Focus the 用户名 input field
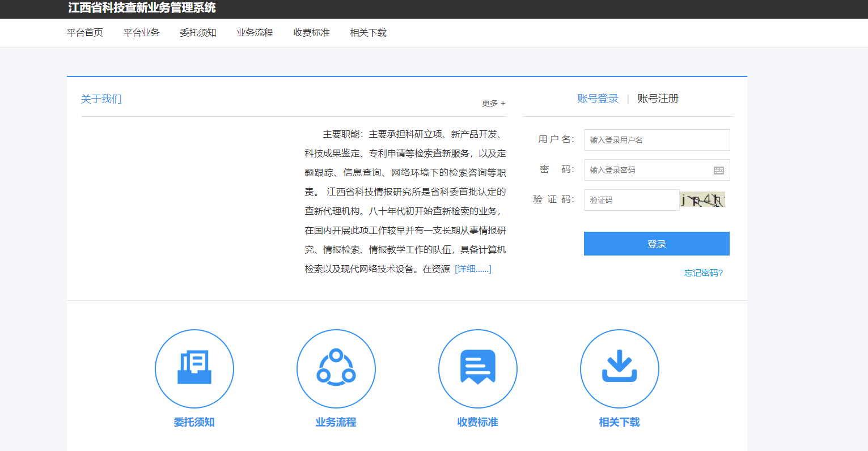The width and height of the screenshot is (868, 451). pyautogui.click(x=657, y=140)
